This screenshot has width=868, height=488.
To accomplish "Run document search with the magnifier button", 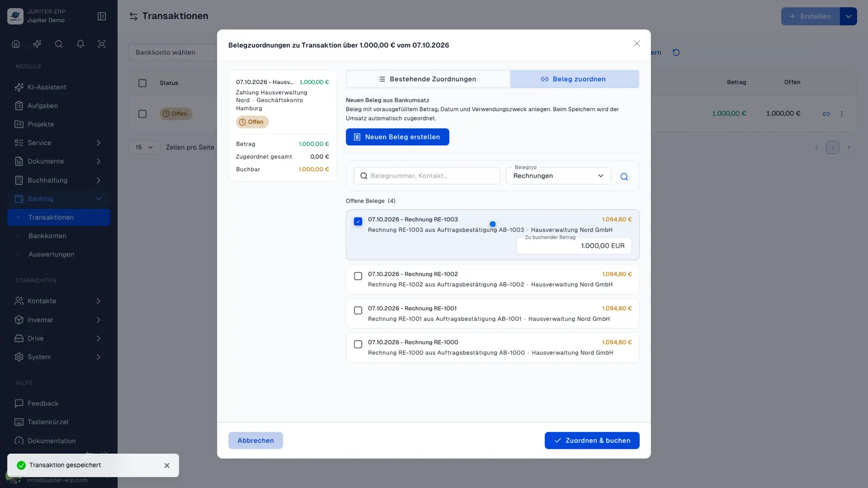I will tap(624, 176).
